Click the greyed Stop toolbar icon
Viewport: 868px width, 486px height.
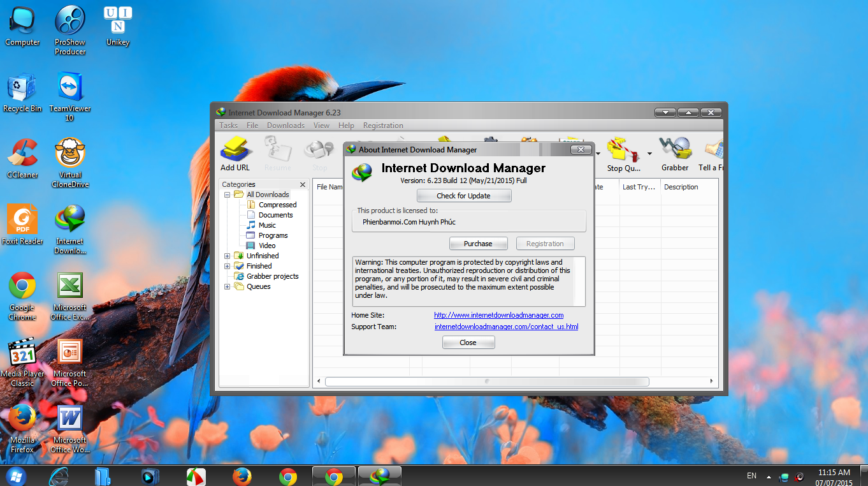coord(319,154)
